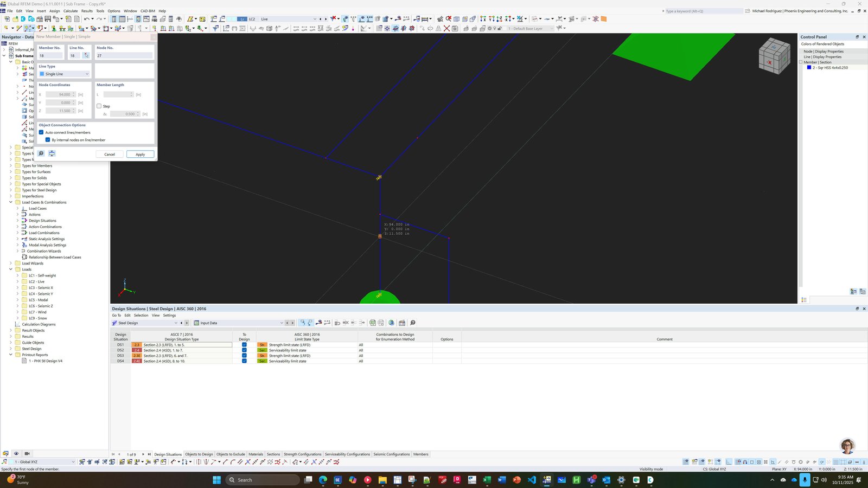Click the orange square icon at the end of the top toolbar
The width and height of the screenshot is (868, 488).
coord(603,19)
